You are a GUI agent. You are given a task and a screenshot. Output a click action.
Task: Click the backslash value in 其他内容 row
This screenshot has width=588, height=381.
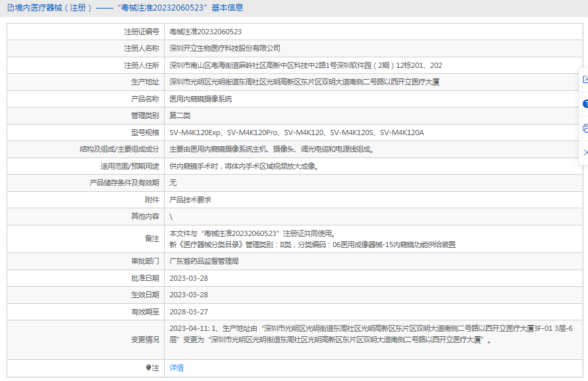pos(171,217)
